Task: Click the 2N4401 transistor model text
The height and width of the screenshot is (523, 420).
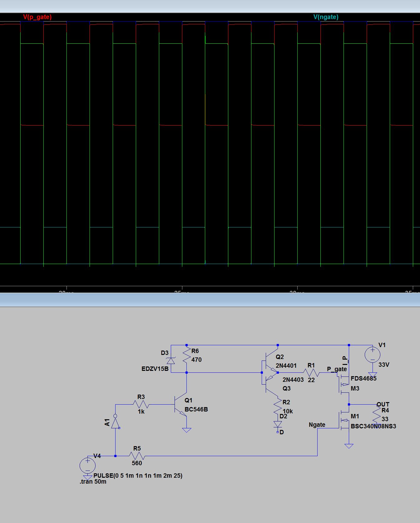Action: tap(286, 366)
